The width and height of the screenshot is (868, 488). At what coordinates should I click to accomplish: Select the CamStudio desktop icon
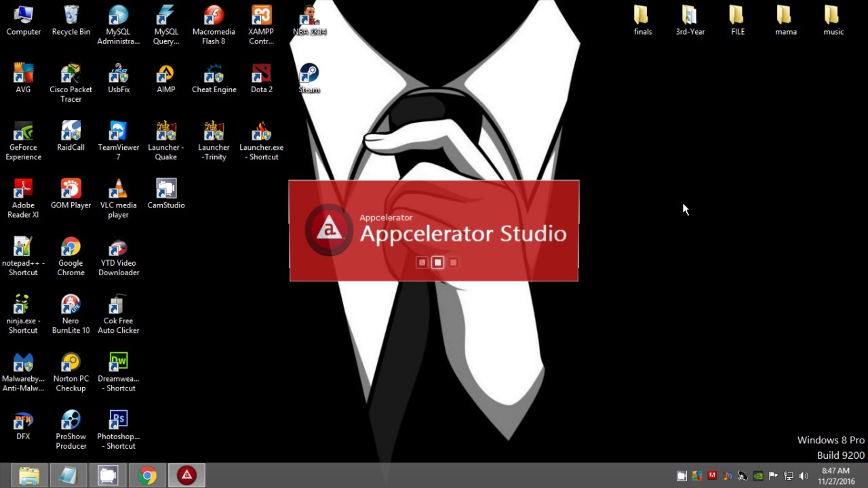pos(166,194)
